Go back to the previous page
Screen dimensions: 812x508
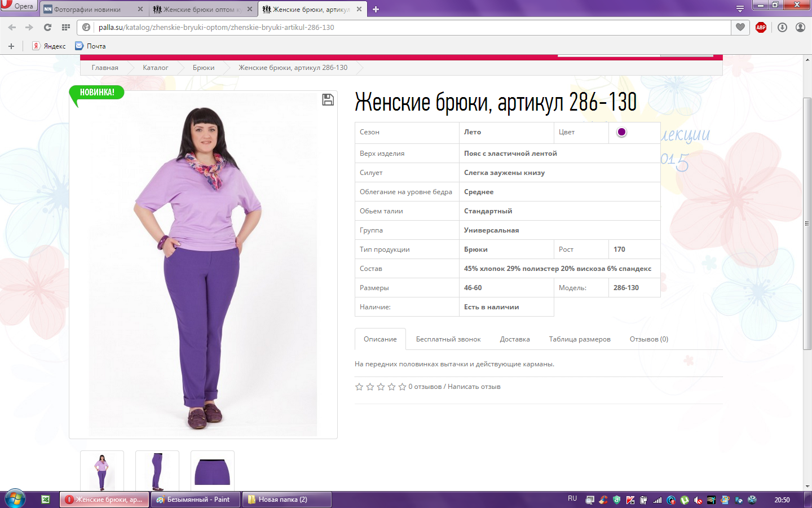click(x=12, y=27)
